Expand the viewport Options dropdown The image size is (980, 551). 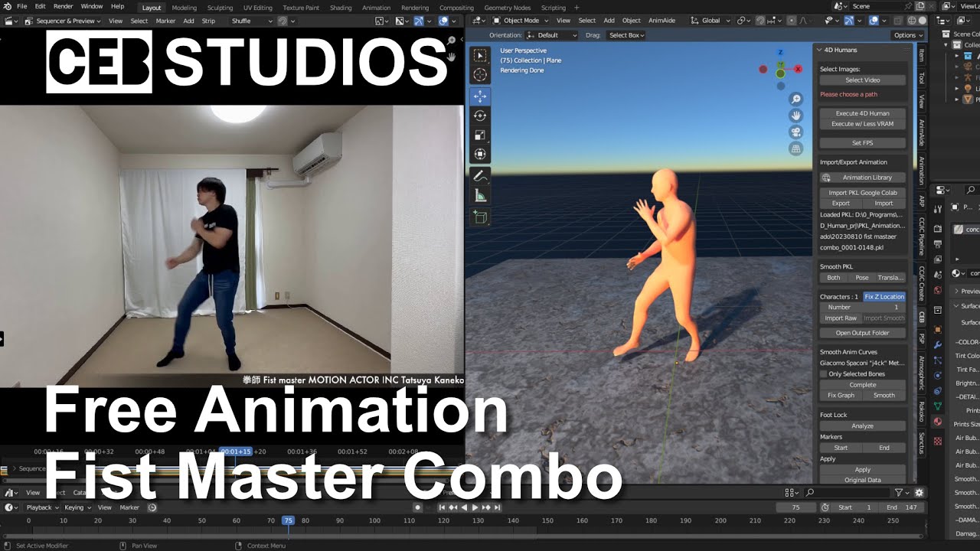pyautogui.click(x=907, y=35)
